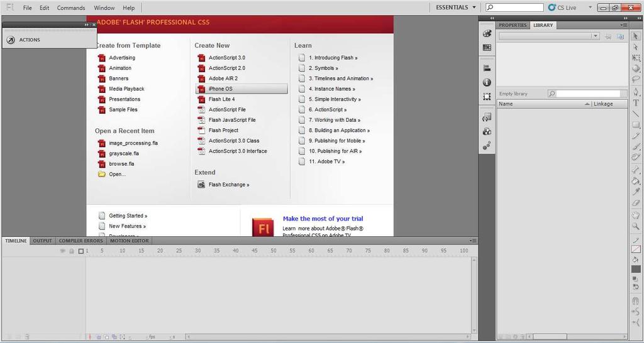The width and height of the screenshot is (644, 343).
Task: Open recent file image_processing.fla
Action: point(133,143)
